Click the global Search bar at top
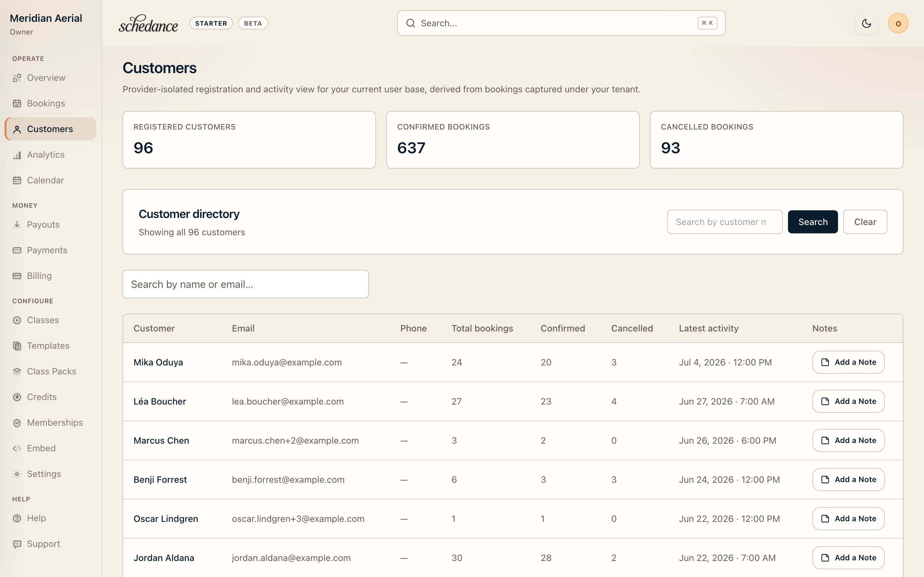 561,23
